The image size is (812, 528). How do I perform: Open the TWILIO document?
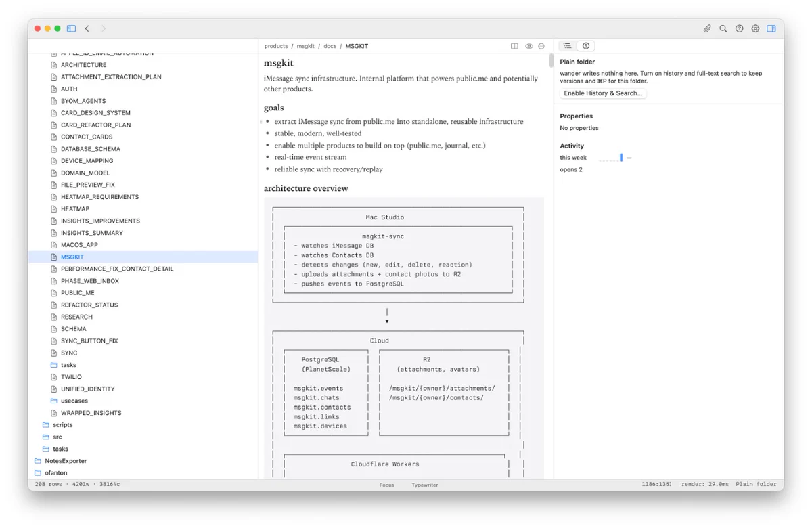pos(71,377)
